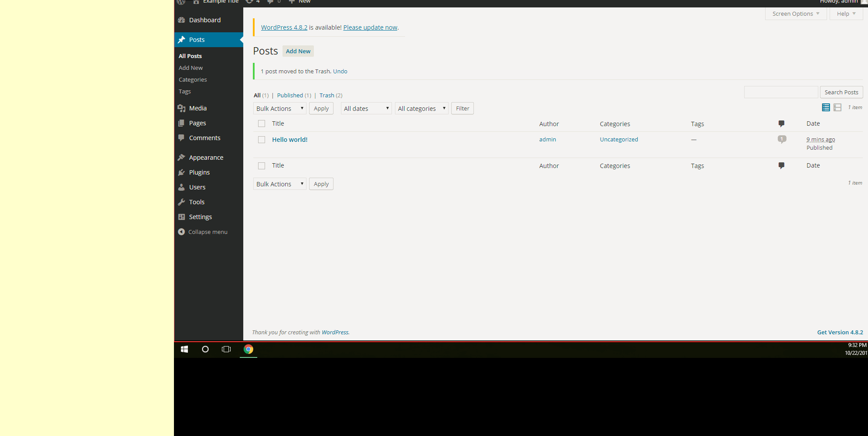This screenshot has height=436, width=868.
Task: Open the Bulk Actions dropdown above the table
Action: 280,108
